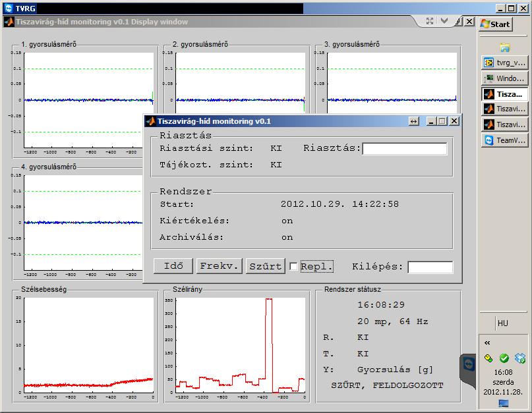532x413 pixels.
Task: Click the MATLAB icon in dialog title bar
Action: point(151,121)
